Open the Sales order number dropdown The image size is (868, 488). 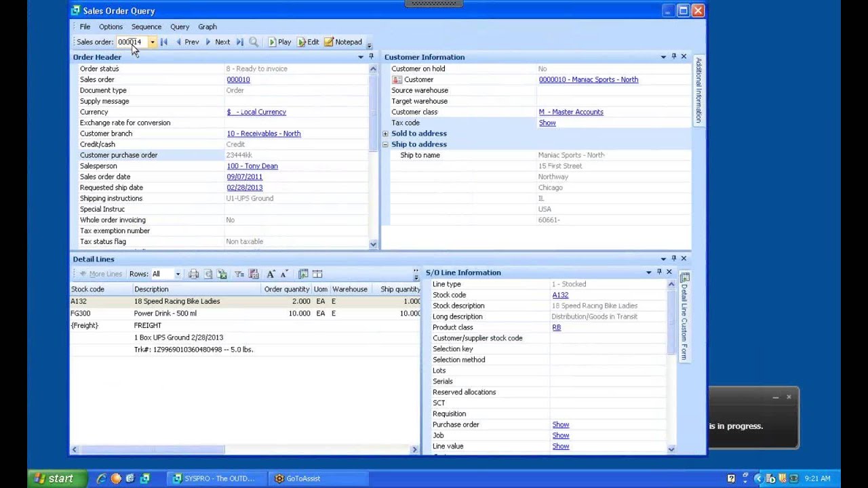pyautogui.click(x=153, y=42)
